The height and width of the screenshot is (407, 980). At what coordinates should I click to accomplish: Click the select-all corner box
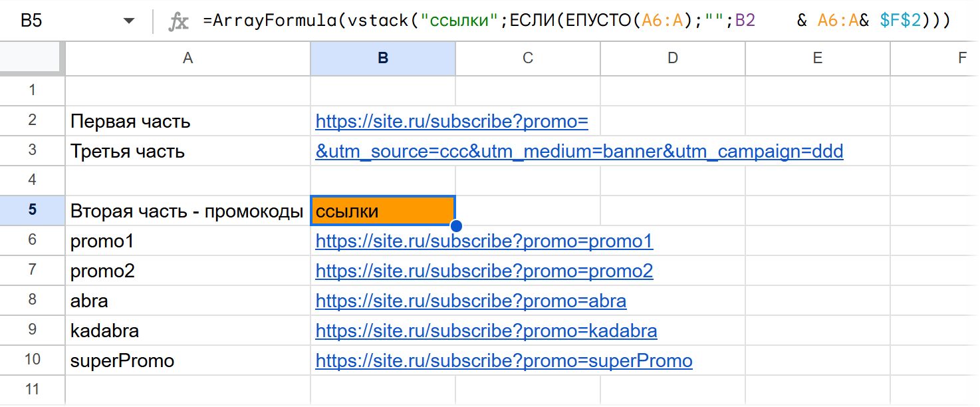pyautogui.click(x=32, y=59)
